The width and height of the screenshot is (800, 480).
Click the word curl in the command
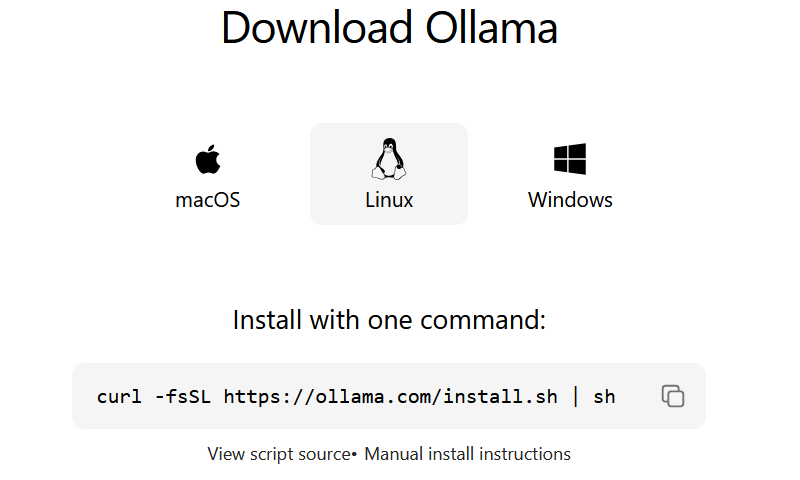(119, 397)
